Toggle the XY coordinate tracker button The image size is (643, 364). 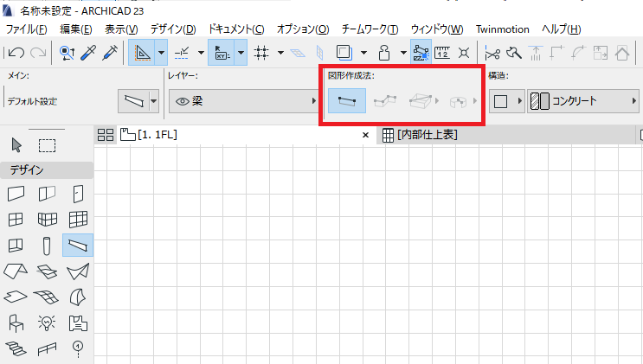[222, 53]
